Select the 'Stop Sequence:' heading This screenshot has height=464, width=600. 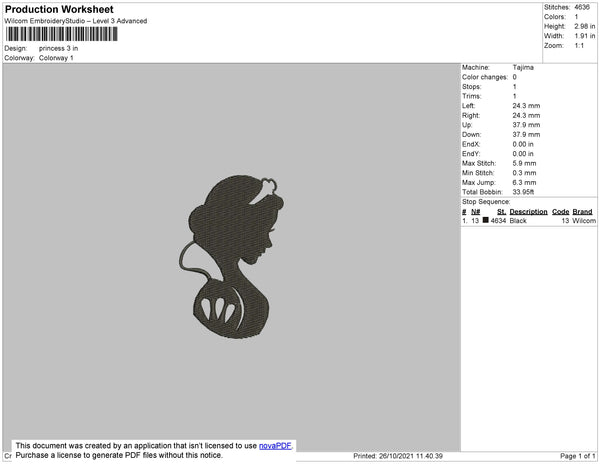click(x=486, y=202)
